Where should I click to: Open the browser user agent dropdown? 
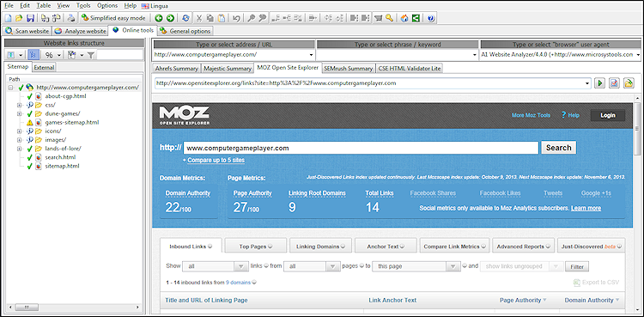(x=638, y=55)
